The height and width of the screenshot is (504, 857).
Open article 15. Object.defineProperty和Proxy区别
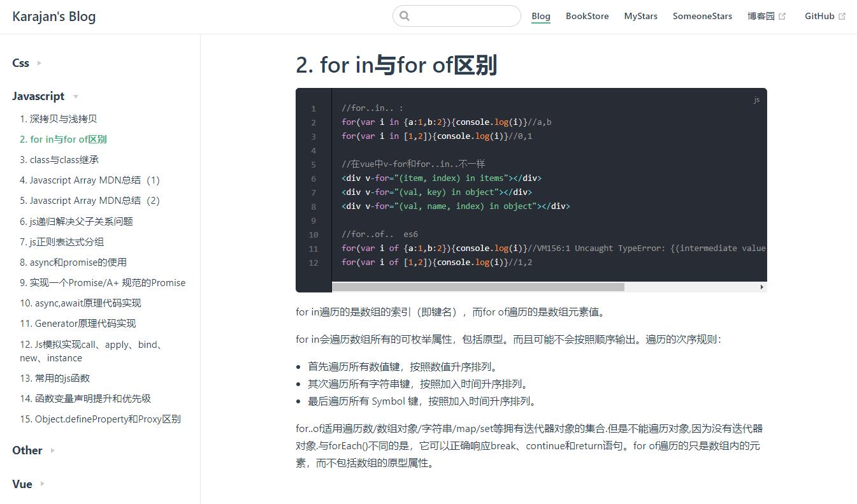point(100,419)
